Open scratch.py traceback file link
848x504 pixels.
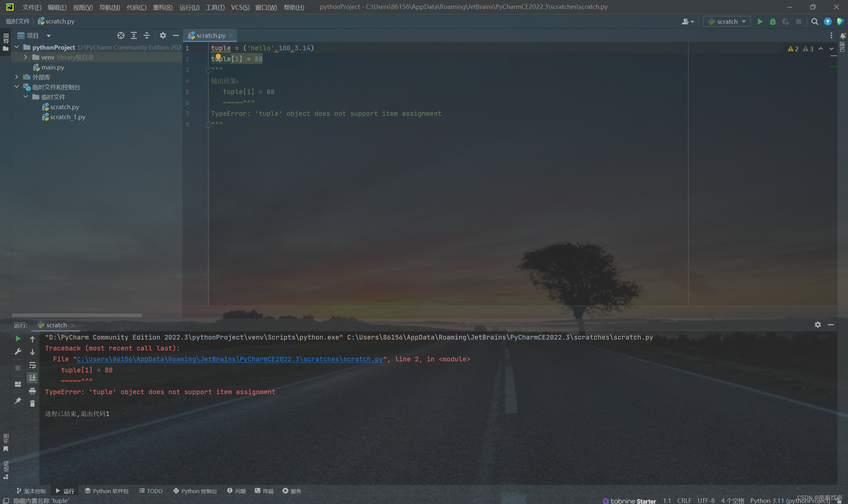230,359
